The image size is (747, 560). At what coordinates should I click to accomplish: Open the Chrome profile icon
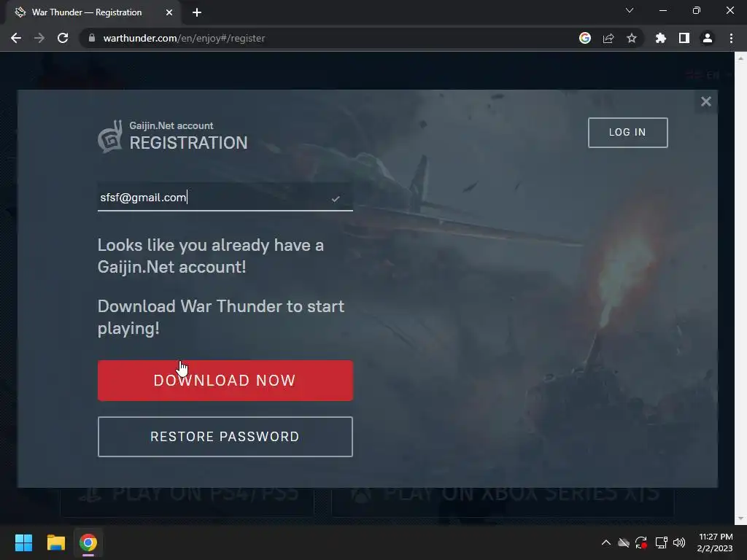[708, 38]
